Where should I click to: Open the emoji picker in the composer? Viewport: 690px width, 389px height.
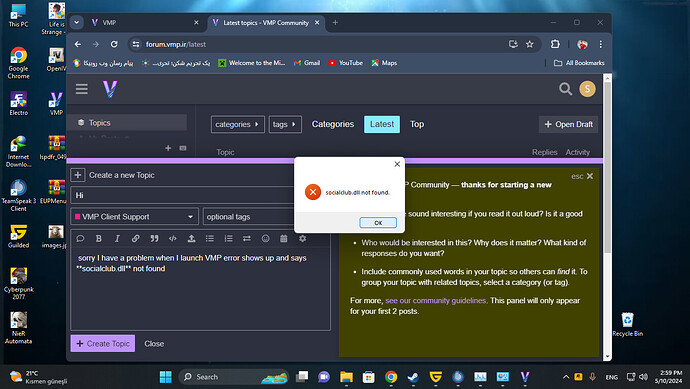(x=265, y=239)
